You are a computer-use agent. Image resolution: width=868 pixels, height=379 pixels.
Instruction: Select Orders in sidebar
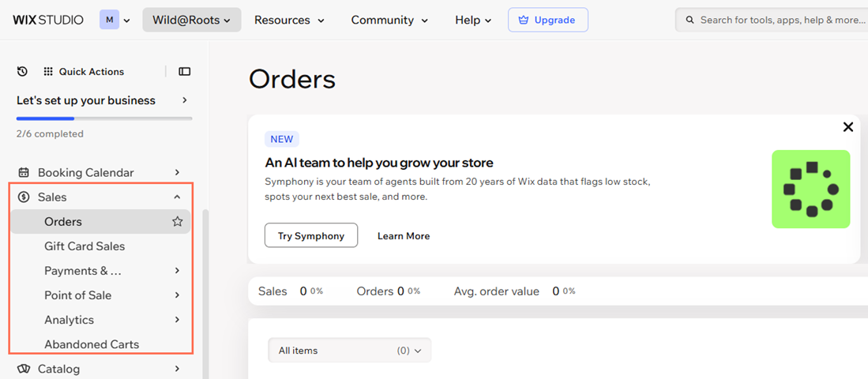[100, 221]
